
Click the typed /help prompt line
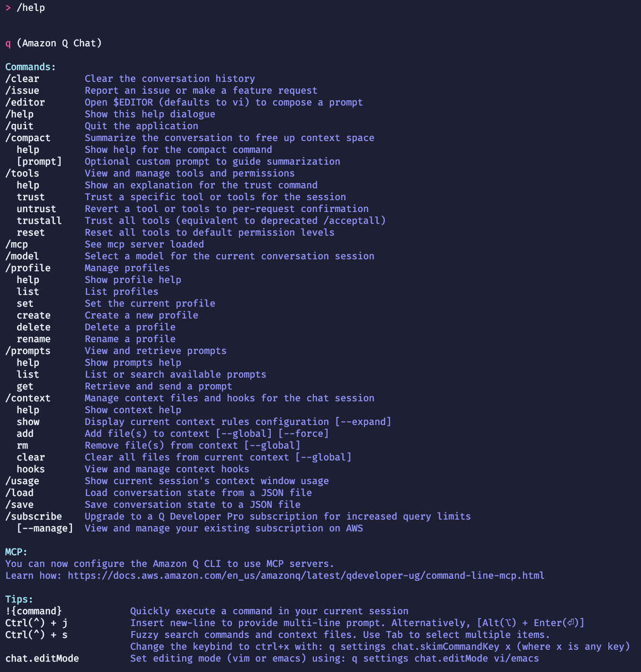click(x=25, y=8)
